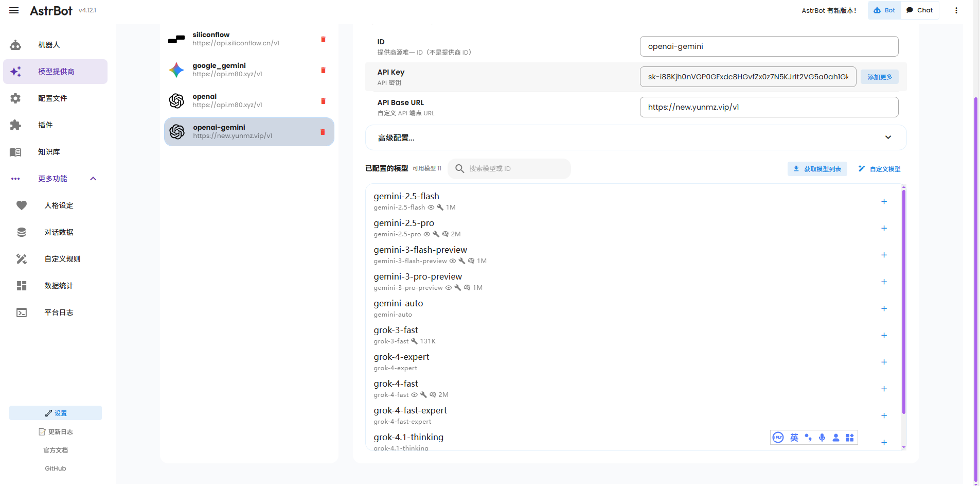Click trash icon next to openai provider
980x486 pixels.
coord(323,101)
